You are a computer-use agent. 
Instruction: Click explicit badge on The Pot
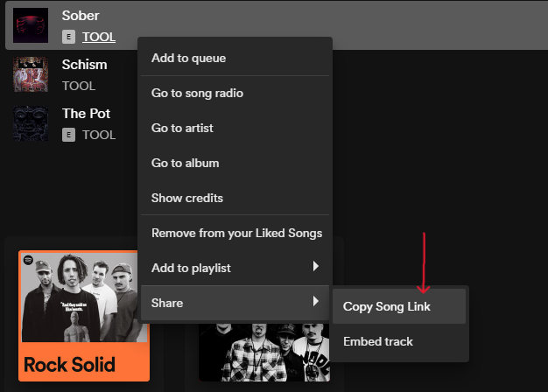(x=69, y=135)
